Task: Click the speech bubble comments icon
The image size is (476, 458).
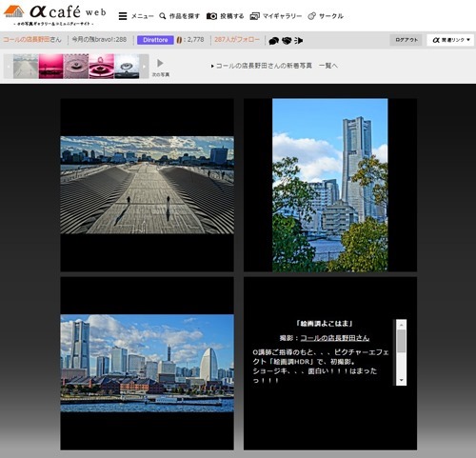Action: pyautogui.click(x=273, y=41)
